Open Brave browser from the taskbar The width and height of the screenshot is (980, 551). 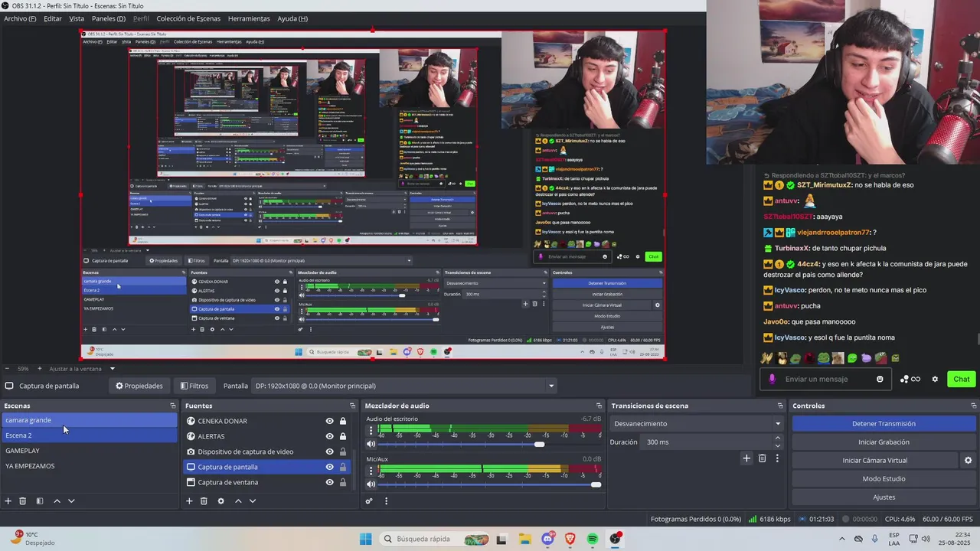(x=570, y=540)
